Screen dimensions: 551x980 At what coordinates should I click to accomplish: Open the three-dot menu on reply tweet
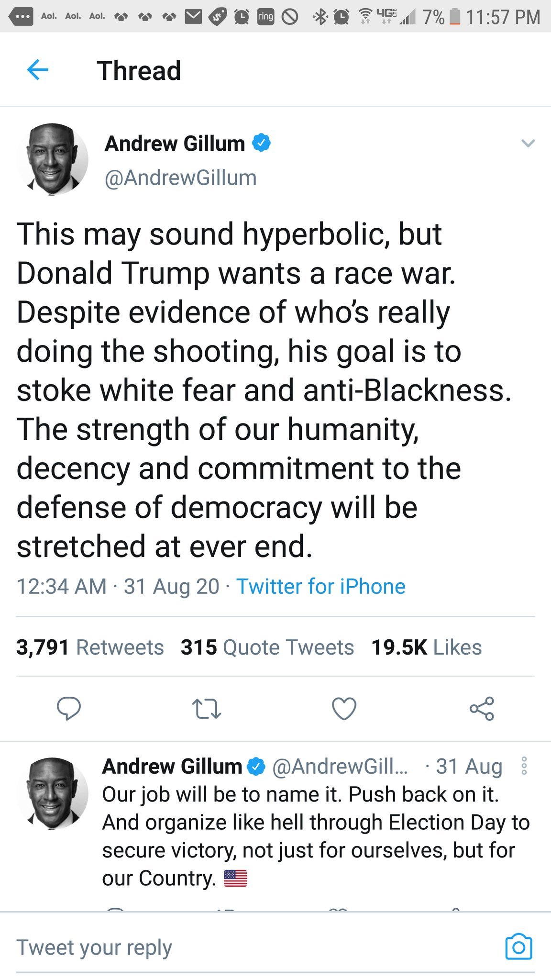point(524,766)
